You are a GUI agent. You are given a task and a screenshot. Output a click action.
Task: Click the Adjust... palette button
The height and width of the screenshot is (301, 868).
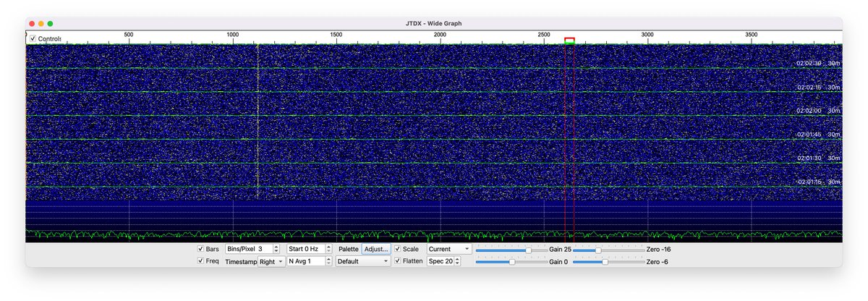(x=375, y=249)
